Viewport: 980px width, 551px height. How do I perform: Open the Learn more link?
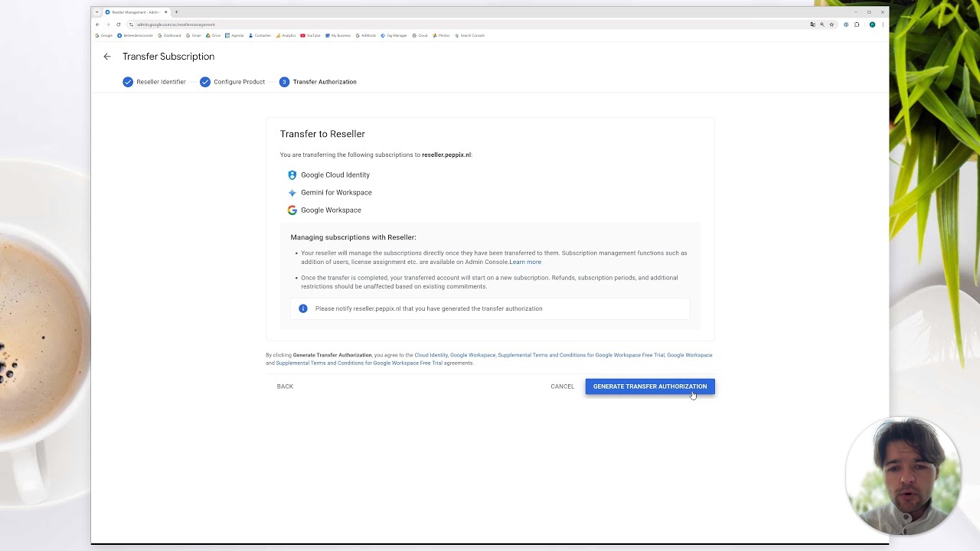[x=525, y=262]
